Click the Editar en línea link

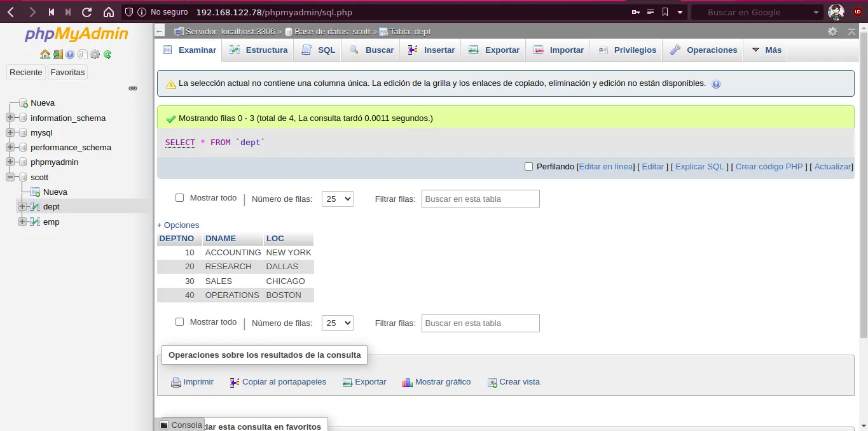pyautogui.click(x=606, y=167)
